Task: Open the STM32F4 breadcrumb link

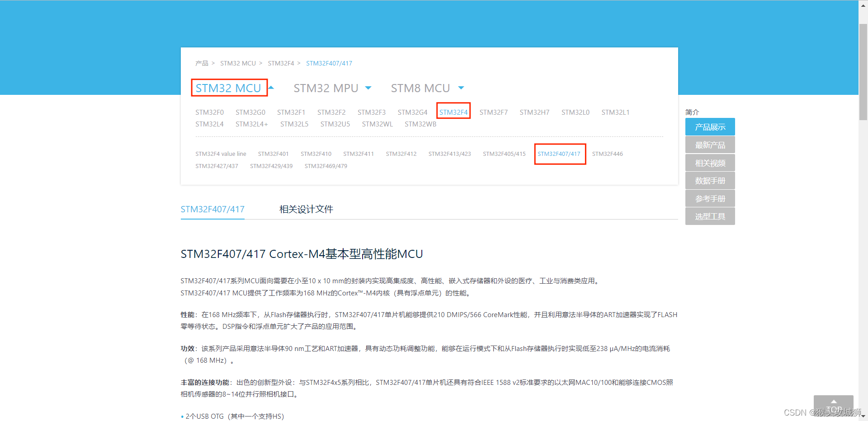Action: tap(281, 63)
